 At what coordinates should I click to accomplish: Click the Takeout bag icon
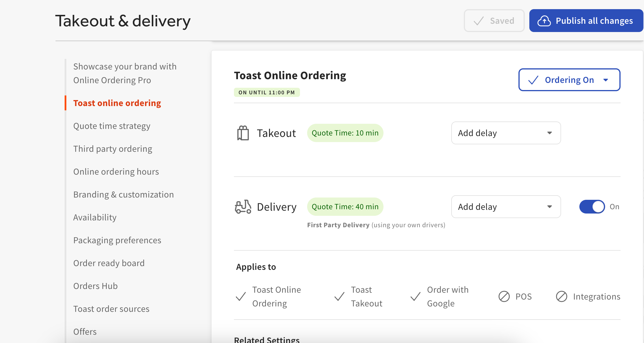(243, 132)
